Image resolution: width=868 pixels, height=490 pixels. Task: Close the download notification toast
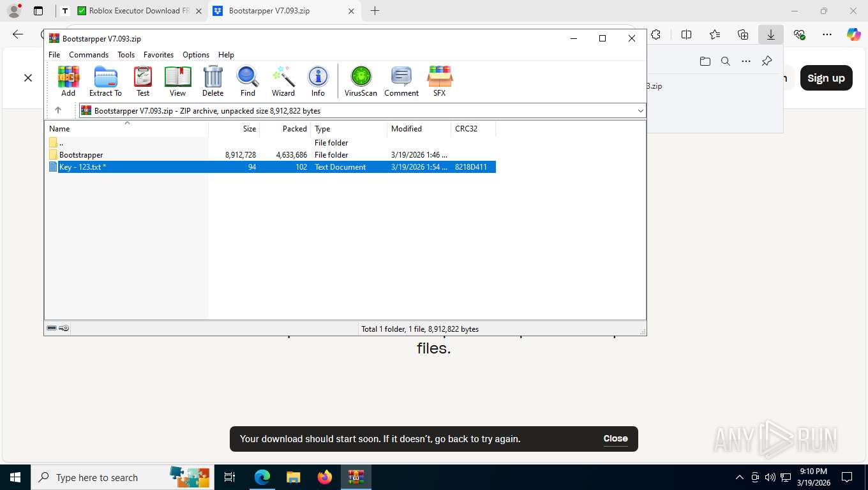tap(615, 438)
